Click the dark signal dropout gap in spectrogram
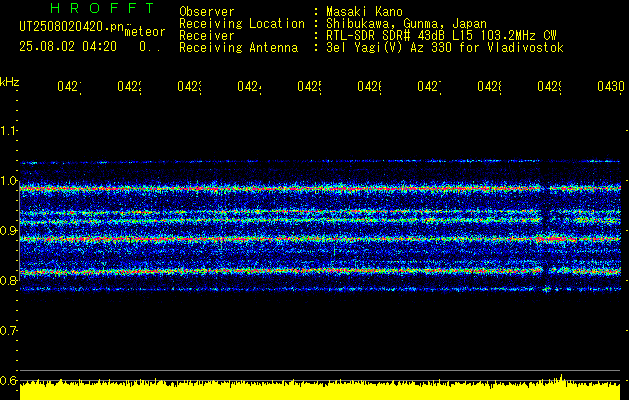Image resolution: width=629 pixels, height=400 pixels. click(x=546, y=225)
